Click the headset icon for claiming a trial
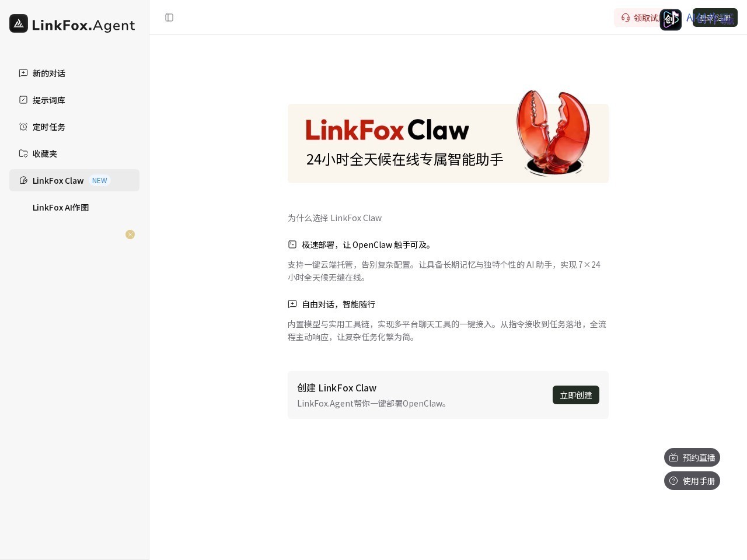The image size is (747, 560). click(626, 17)
